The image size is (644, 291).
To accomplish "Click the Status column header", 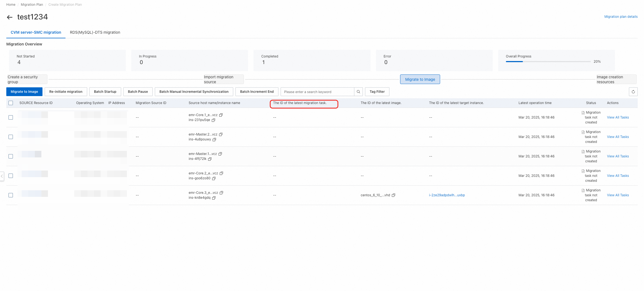I will pyautogui.click(x=591, y=103).
